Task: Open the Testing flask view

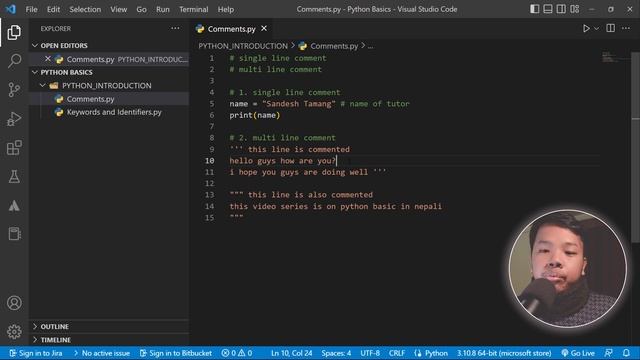Action: pyautogui.click(x=14, y=176)
